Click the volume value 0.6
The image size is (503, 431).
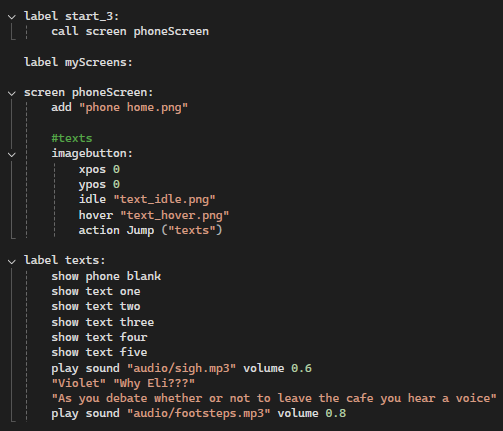301,368
